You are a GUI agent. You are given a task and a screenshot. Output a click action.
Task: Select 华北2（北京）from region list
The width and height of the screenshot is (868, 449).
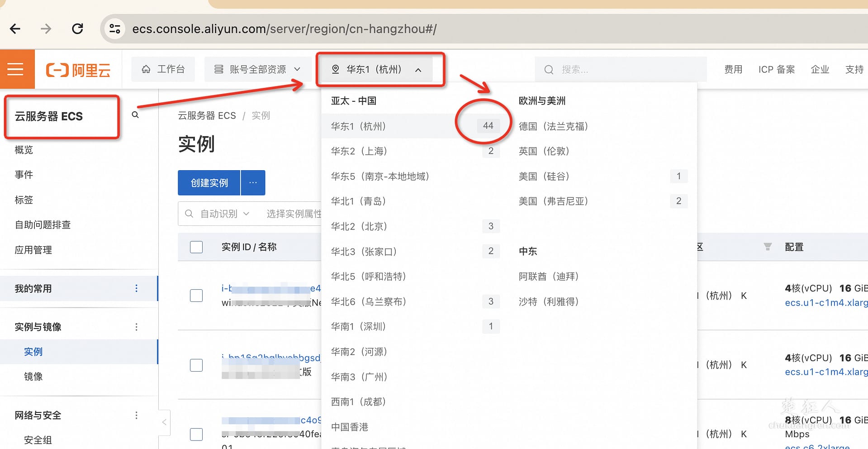point(359,226)
